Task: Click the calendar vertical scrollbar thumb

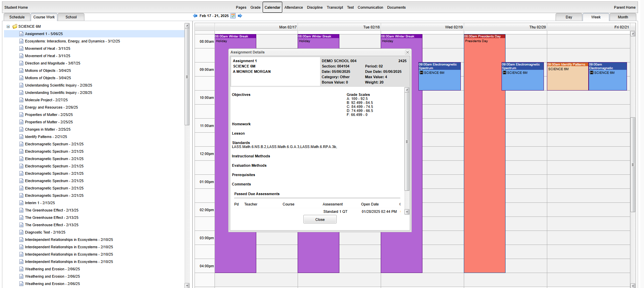Action: 633,165
